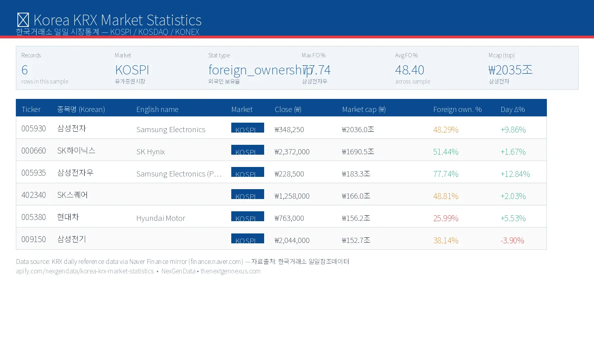The image size is (594, 364).
Task: Click the market cap ₩156.2조
Action: point(356,218)
